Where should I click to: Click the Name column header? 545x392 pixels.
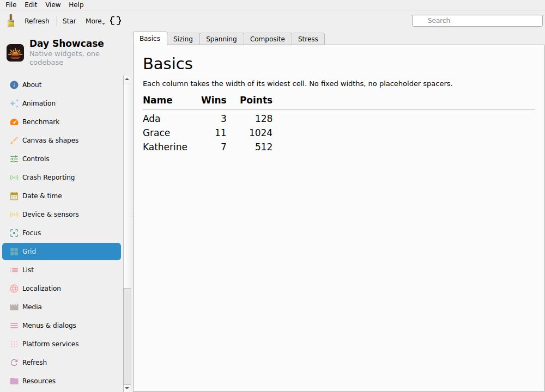[x=158, y=100]
